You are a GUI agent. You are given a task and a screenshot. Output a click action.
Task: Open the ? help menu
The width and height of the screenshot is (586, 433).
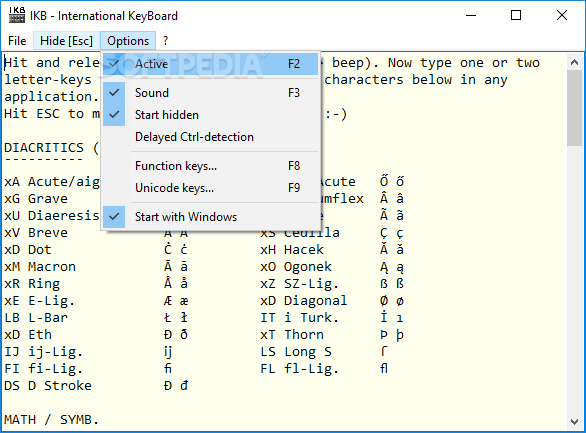click(166, 41)
